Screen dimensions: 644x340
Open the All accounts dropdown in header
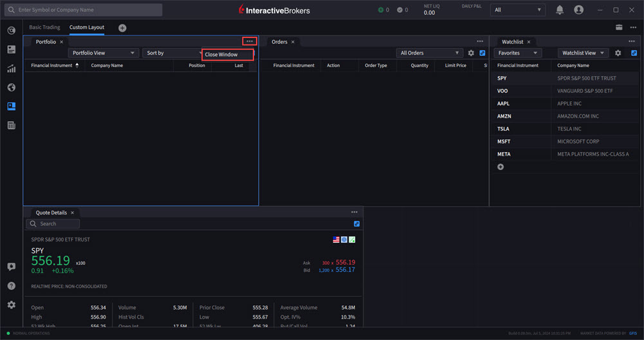[x=517, y=10]
